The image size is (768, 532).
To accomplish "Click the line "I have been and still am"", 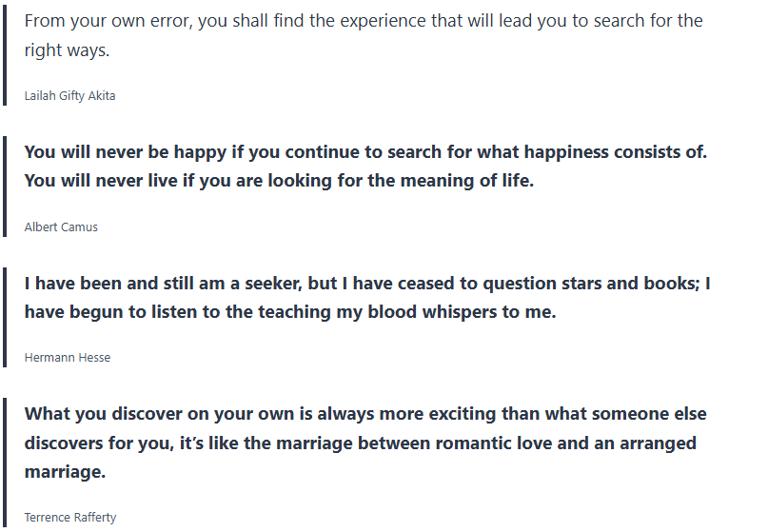I will [367, 283].
